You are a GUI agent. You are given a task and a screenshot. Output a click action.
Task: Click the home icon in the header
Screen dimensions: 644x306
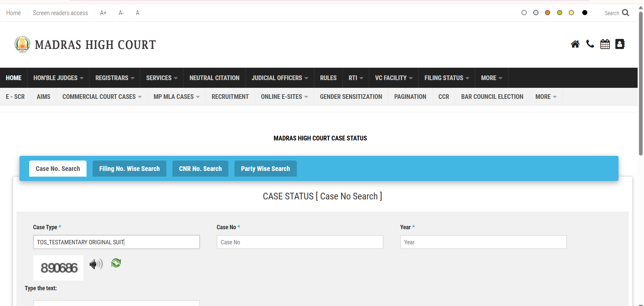tap(575, 44)
